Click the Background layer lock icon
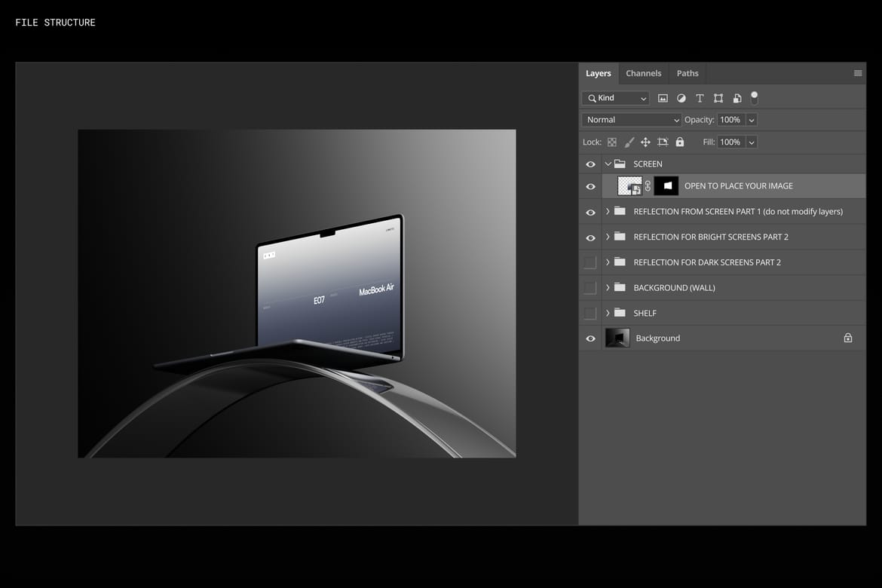The height and width of the screenshot is (588, 882). tap(847, 338)
